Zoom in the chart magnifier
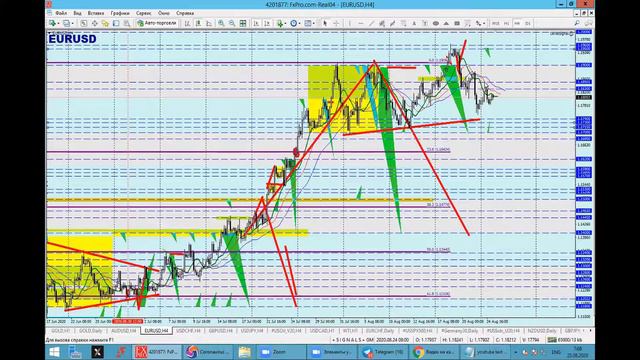The image size is (640, 360). coord(221,23)
